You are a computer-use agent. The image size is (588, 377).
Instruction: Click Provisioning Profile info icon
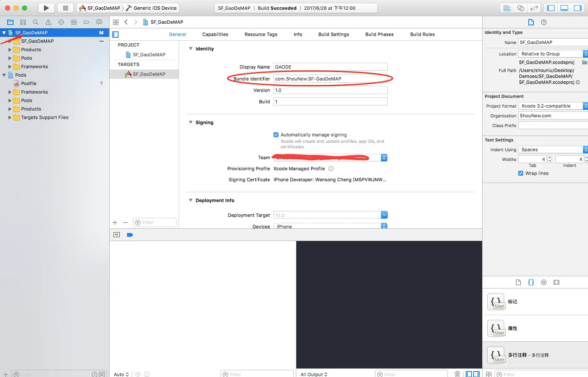pos(331,169)
